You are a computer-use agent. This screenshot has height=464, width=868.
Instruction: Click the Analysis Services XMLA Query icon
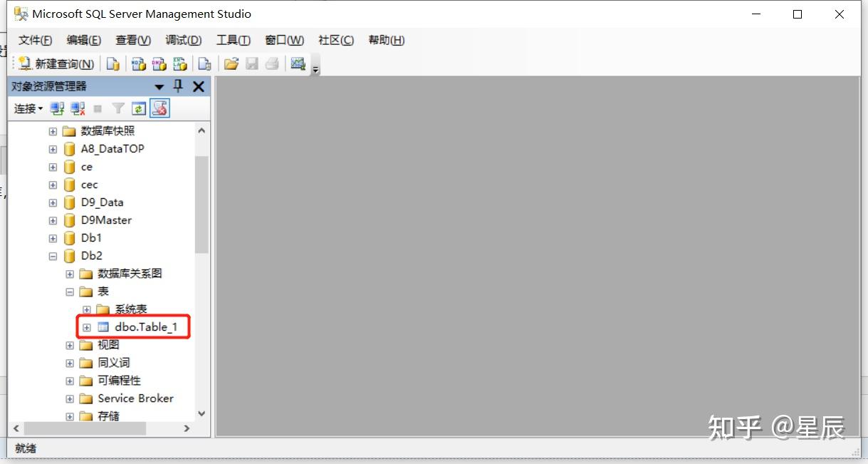pyautogui.click(x=180, y=64)
